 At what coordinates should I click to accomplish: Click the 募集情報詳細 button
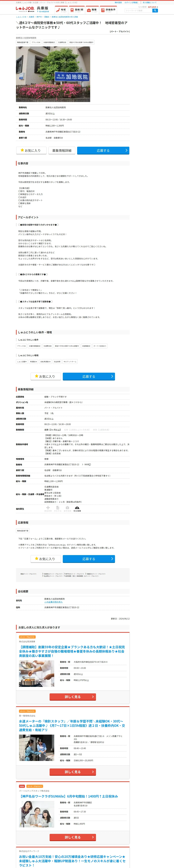[62, 151]
